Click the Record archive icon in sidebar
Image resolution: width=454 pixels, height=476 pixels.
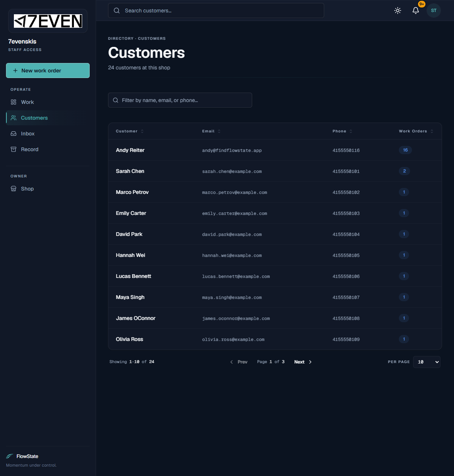coord(14,149)
